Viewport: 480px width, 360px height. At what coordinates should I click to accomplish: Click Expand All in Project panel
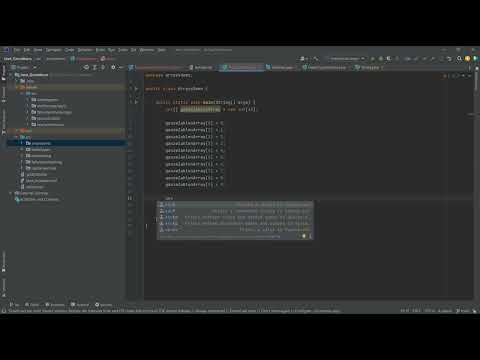(95, 67)
